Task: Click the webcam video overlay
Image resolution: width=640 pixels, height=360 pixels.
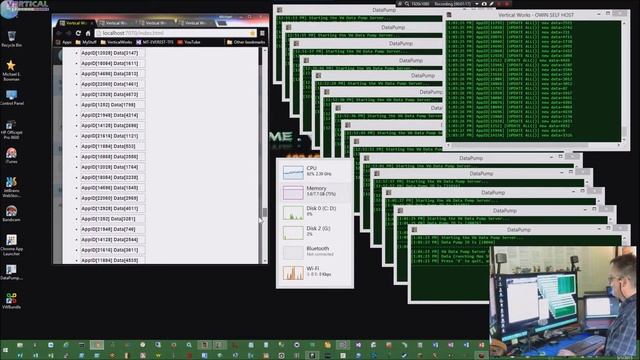Action: [562, 301]
